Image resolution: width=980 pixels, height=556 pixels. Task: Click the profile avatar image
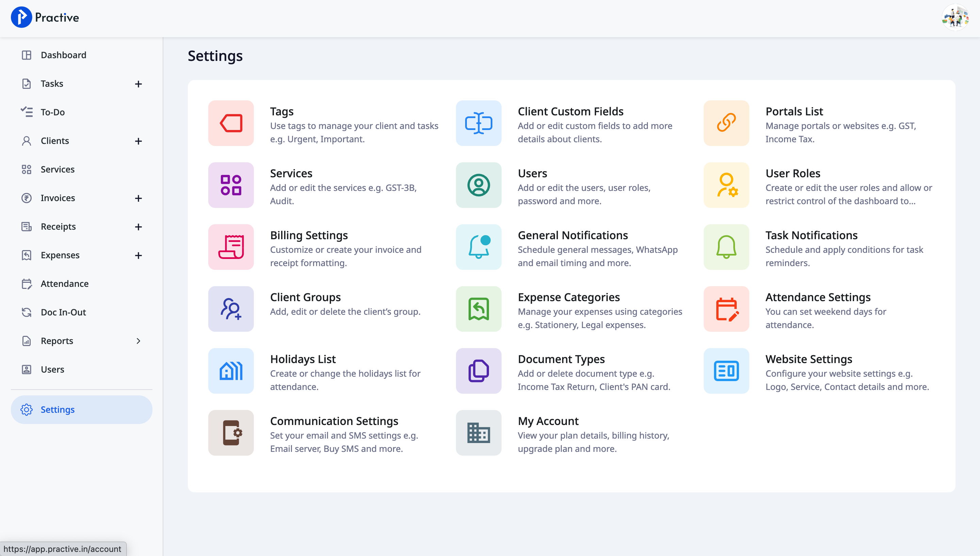click(x=955, y=17)
